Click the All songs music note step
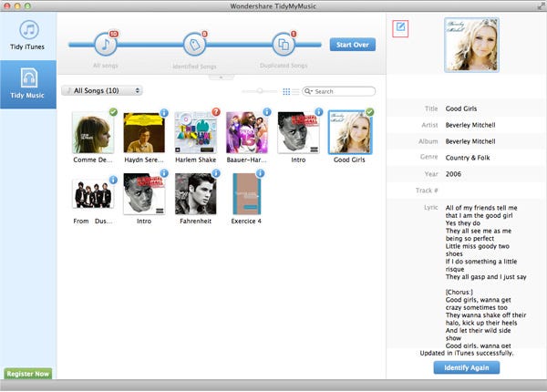This screenshot has width=547, height=392. click(106, 45)
